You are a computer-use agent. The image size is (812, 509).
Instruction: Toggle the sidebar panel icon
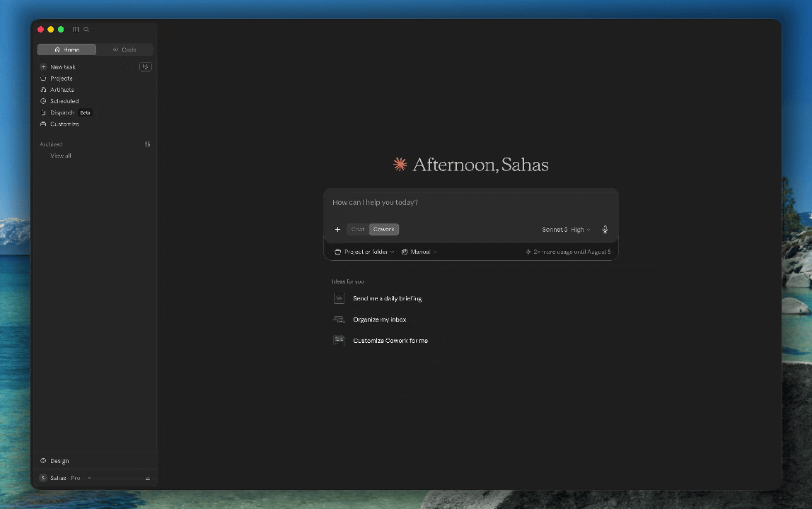[76, 30]
